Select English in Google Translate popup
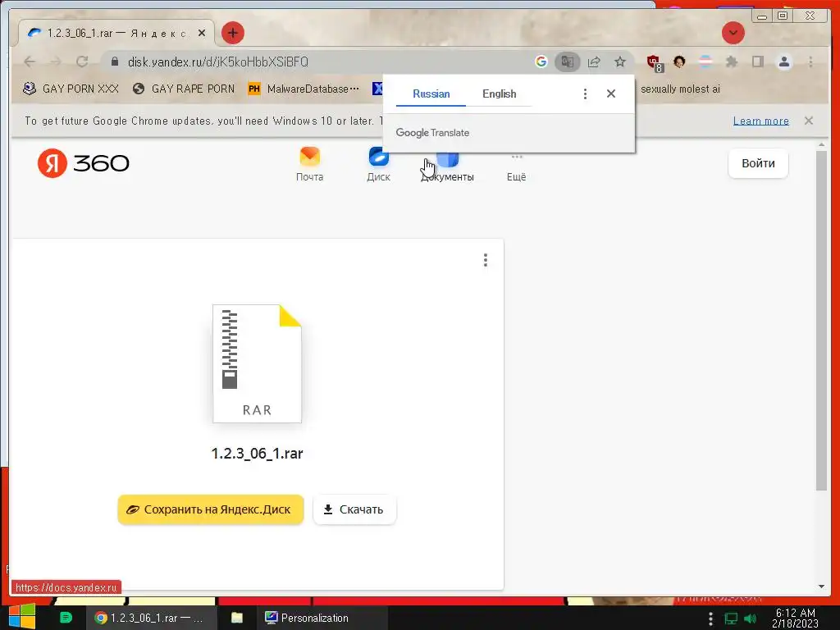The image size is (840, 630). (x=500, y=94)
